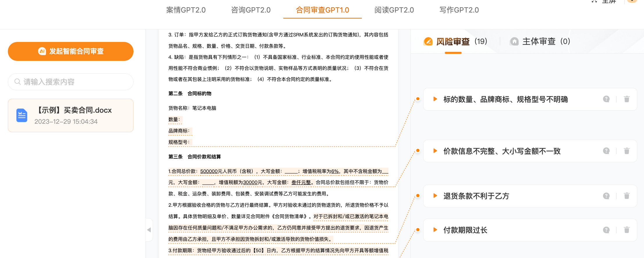Expand the 价款信息不完整 risk item arrow

[435, 151]
